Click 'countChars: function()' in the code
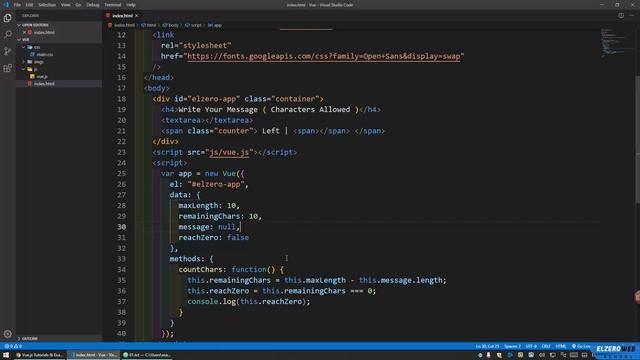Viewport: 640px width, 360px height. coord(227,269)
